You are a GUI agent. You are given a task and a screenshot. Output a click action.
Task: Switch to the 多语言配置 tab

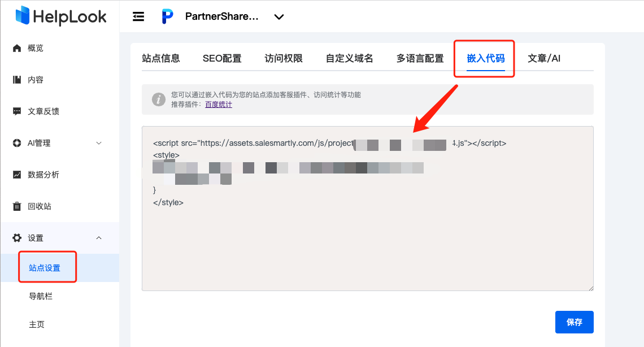coord(420,58)
